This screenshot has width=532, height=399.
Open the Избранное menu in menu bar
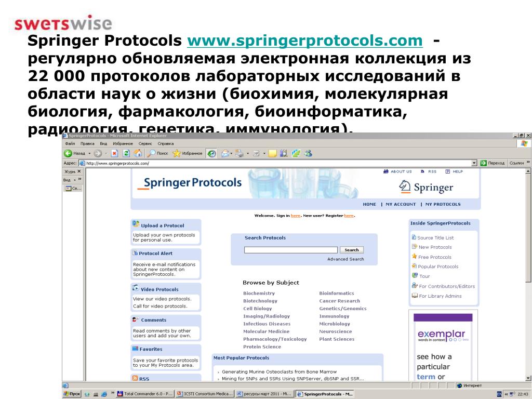(x=123, y=143)
